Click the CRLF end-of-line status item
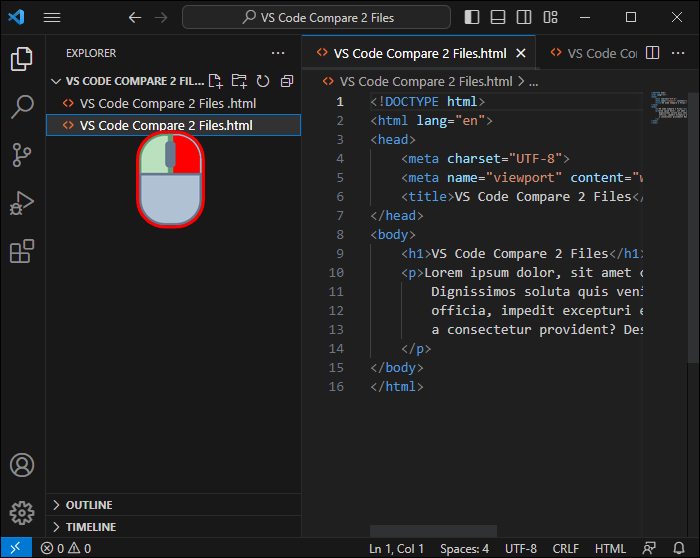700x558 pixels. (x=566, y=548)
